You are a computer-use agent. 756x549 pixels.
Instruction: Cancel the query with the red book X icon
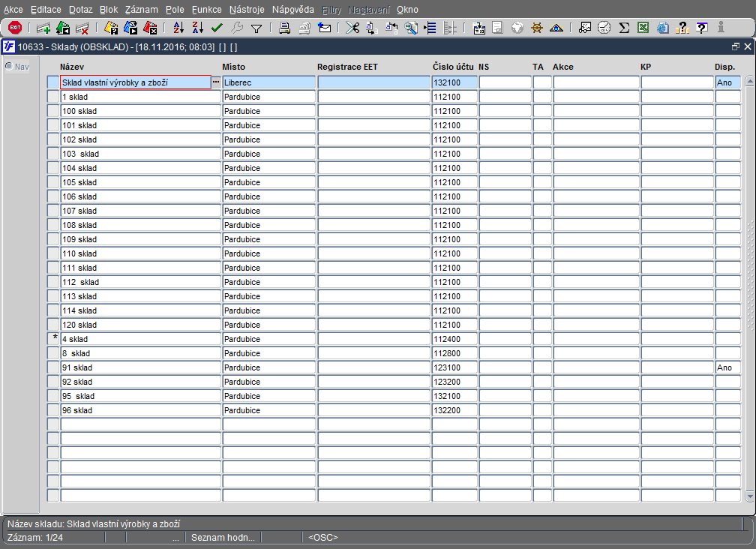pos(150,28)
